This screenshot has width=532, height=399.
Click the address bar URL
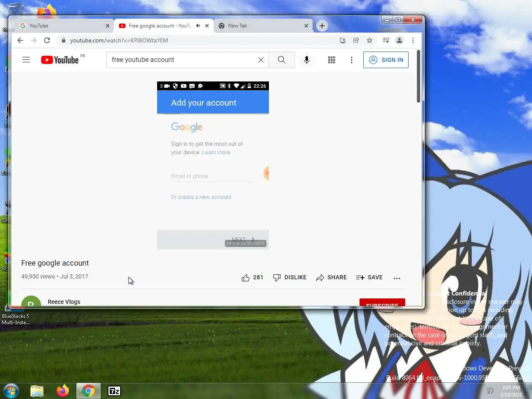[119, 40]
